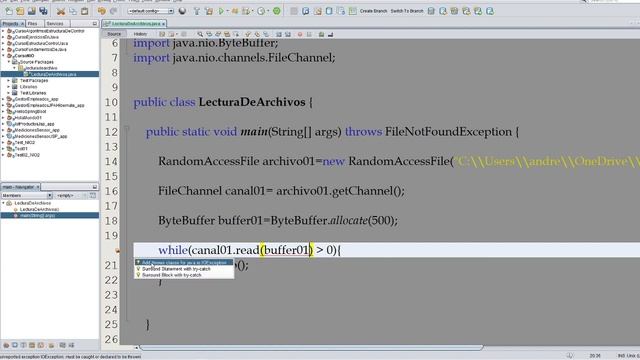The width and height of the screenshot is (640, 360).
Task: Click the Paste clipboard icon
Action: [84, 11]
